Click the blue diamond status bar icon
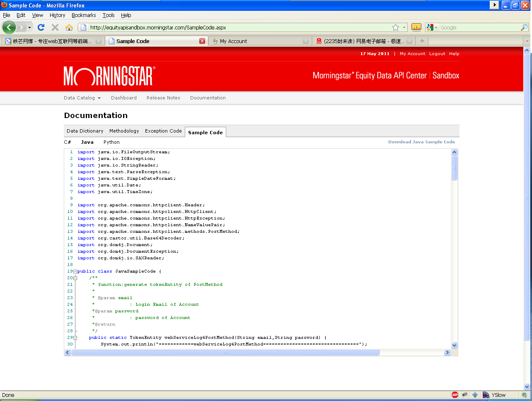 click(x=475, y=395)
